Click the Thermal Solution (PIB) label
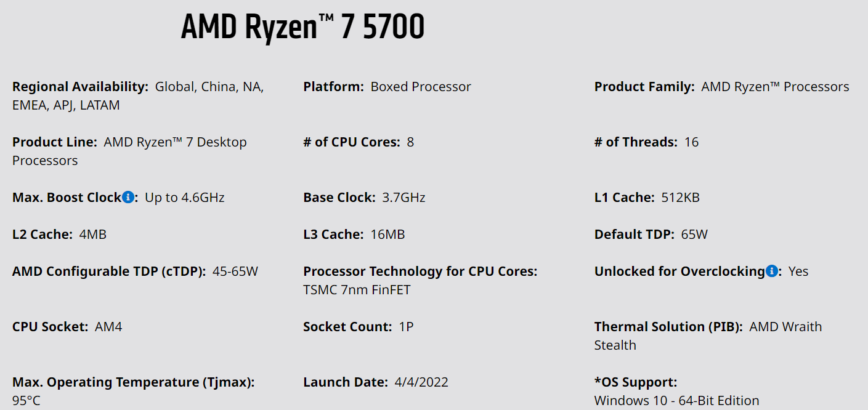 tap(668, 327)
